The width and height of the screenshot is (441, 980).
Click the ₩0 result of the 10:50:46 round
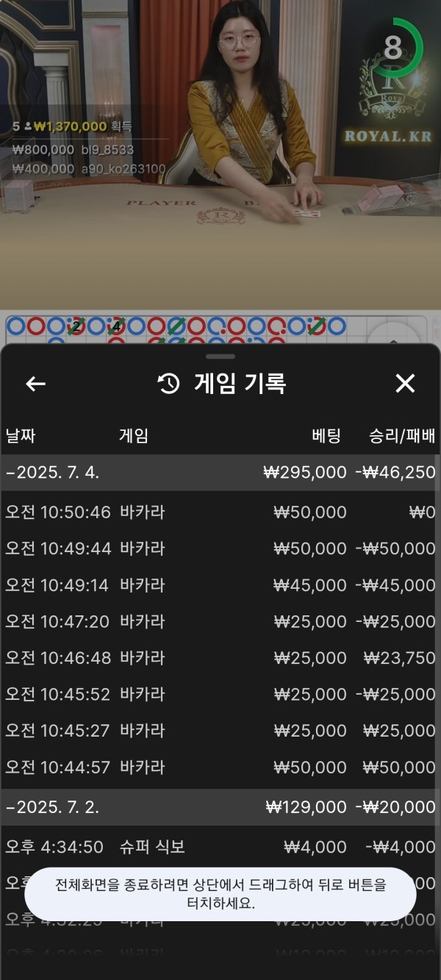tap(423, 512)
